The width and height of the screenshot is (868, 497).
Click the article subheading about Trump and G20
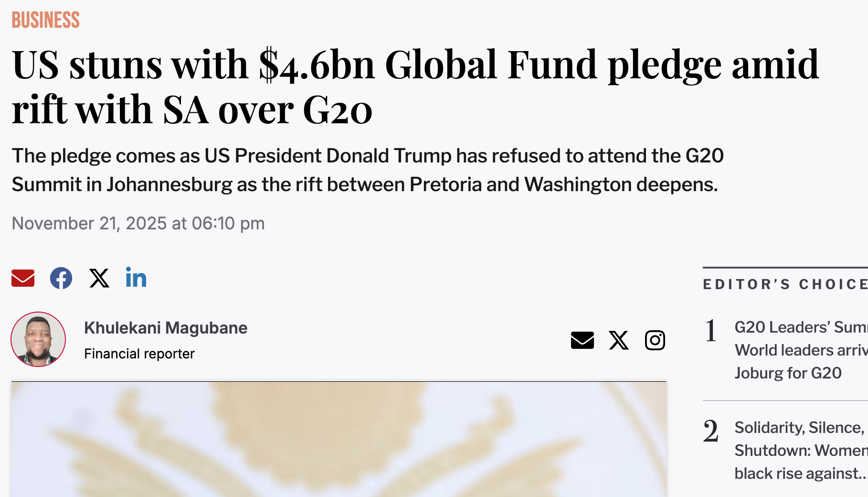point(368,170)
